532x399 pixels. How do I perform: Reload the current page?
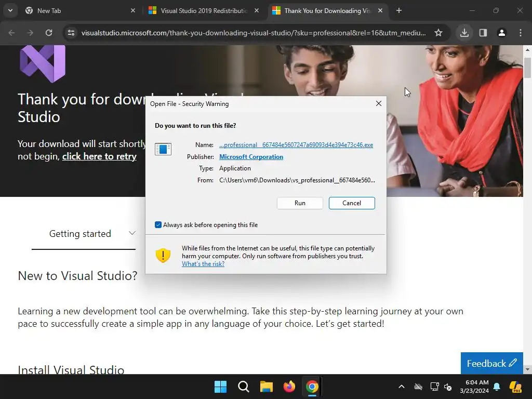click(49, 33)
